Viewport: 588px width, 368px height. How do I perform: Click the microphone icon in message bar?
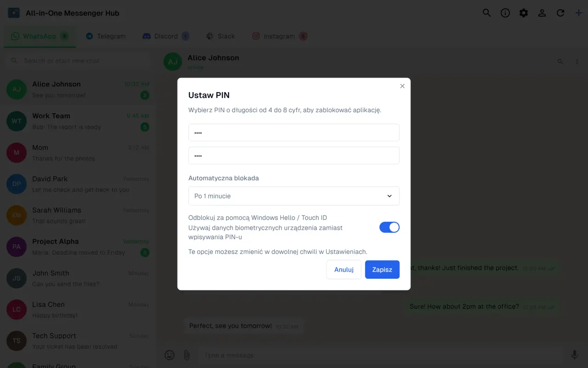[x=574, y=355]
